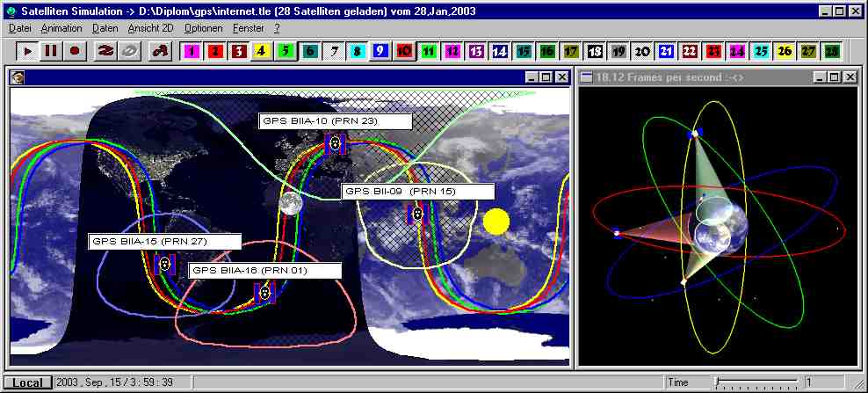Open the Animation menu
Screen dimensions: 868x393
pyautogui.click(x=61, y=28)
